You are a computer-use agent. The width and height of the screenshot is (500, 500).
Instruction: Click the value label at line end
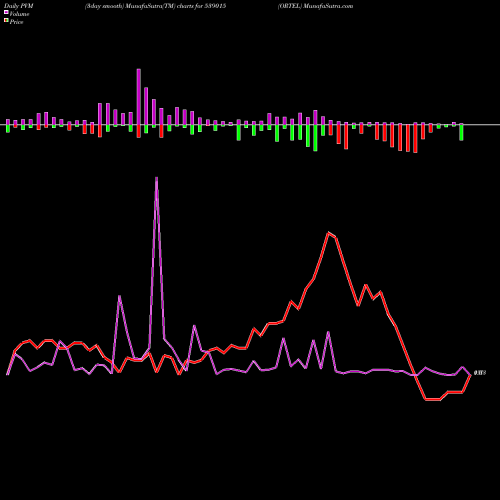point(480,373)
